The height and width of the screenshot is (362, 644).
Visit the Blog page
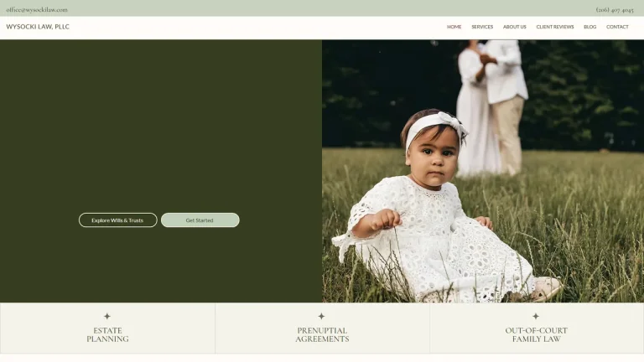[x=589, y=27]
